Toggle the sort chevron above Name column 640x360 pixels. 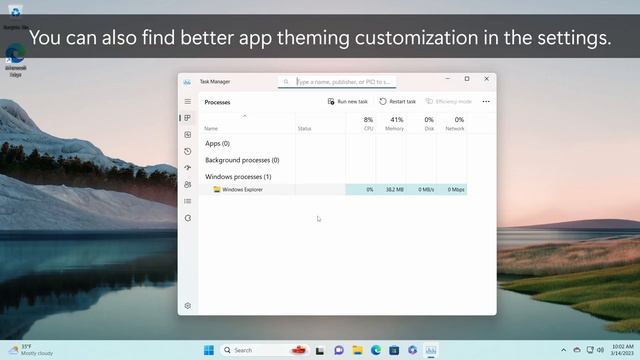(x=245, y=116)
